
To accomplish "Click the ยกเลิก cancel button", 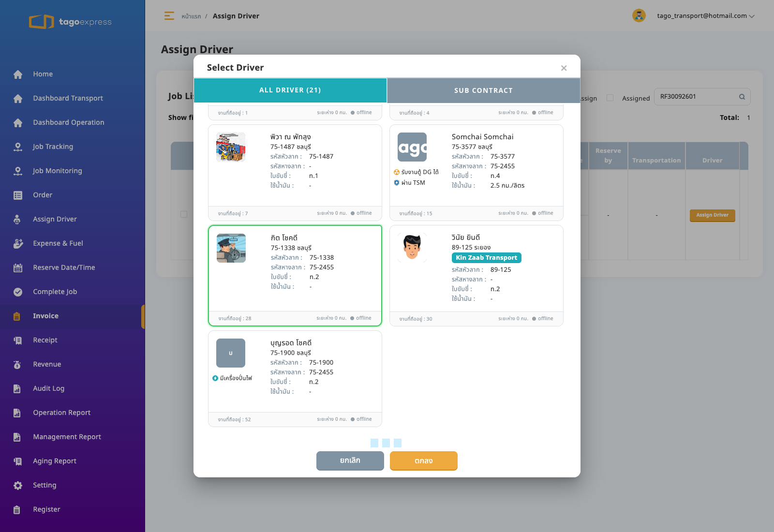I will coord(350,461).
